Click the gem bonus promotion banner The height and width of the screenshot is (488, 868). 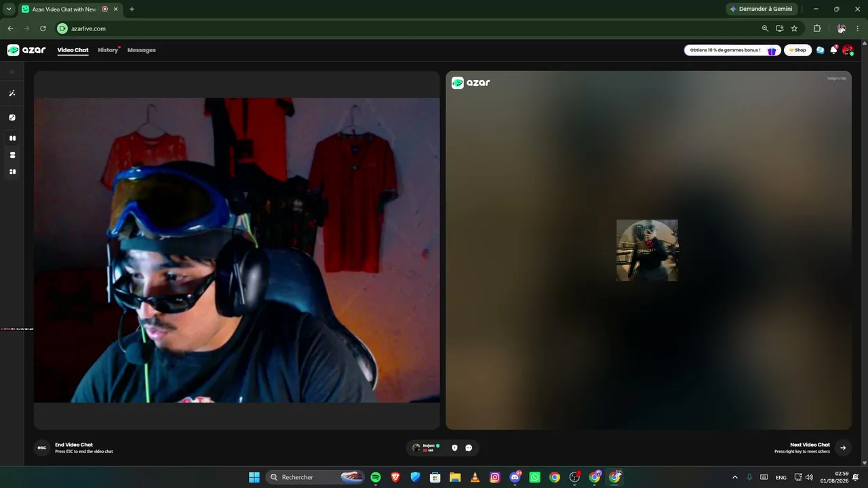click(x=732, y=50)
